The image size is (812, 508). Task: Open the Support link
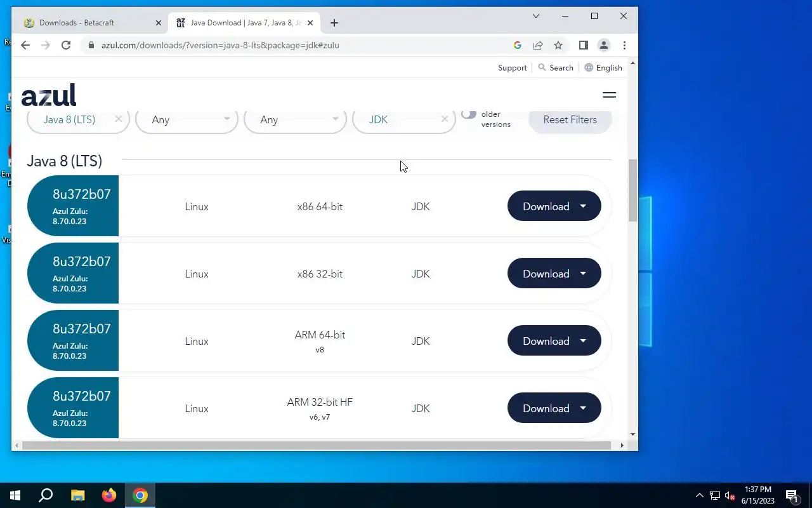coord(513,68)
